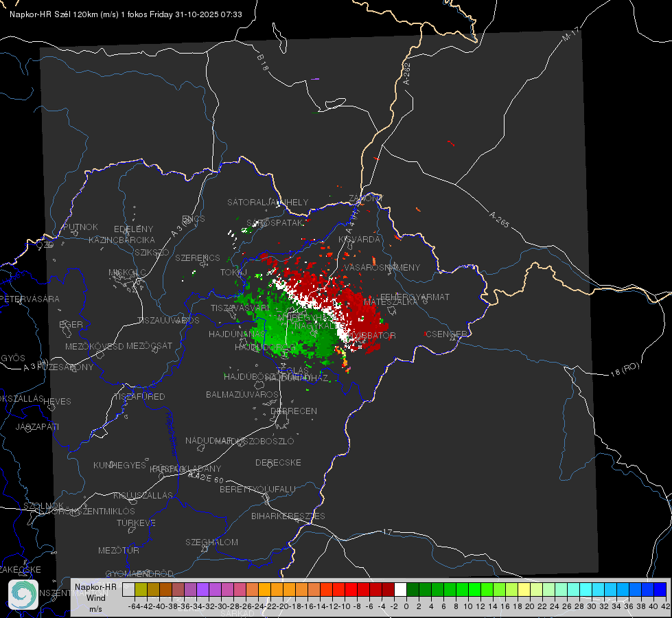Click the PUTNOK city label

[80, 227]
